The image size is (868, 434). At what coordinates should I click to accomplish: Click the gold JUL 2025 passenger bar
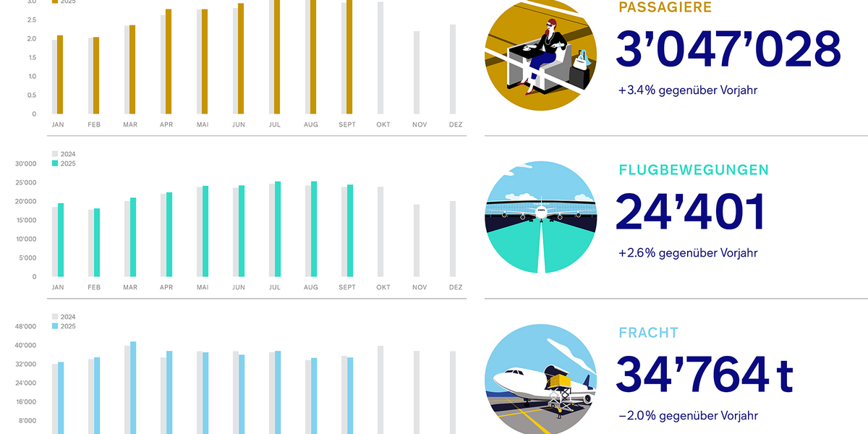tap(277, 56)
